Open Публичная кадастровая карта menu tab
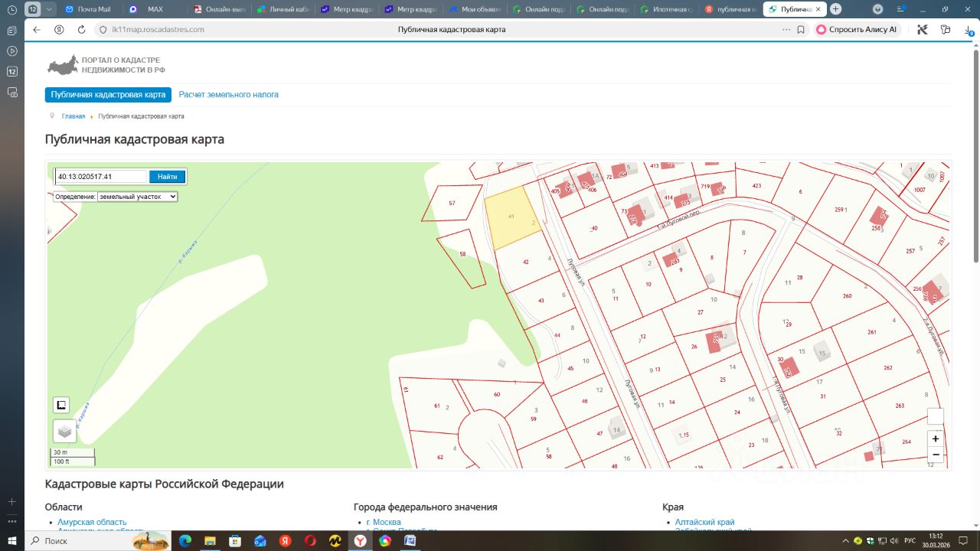 pos(108,95)
